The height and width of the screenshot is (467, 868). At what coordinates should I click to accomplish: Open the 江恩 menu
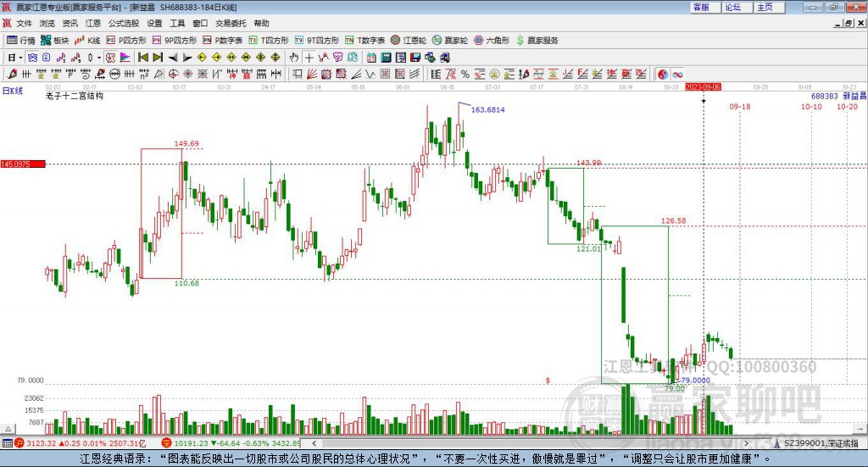(93, 23)
